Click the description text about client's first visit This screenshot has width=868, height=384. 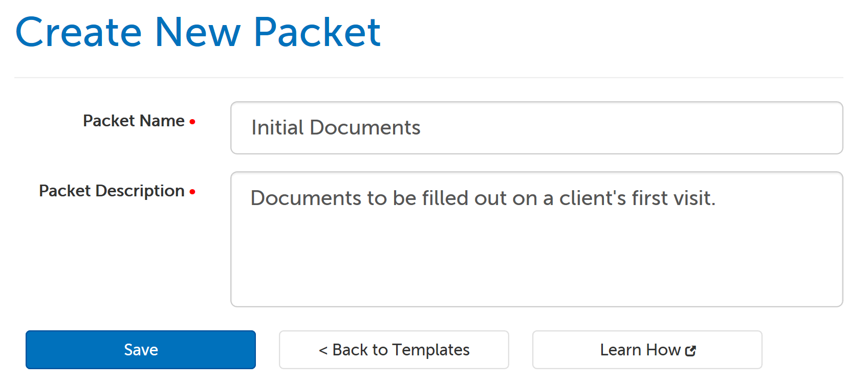click(484, 198)
